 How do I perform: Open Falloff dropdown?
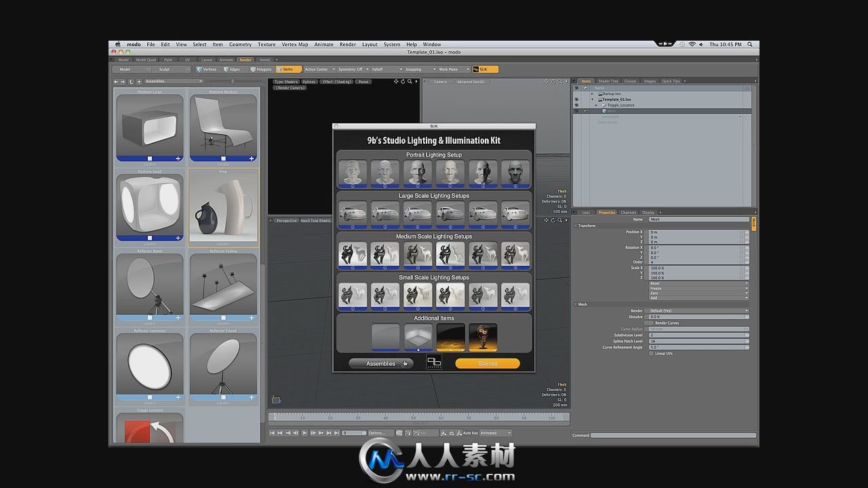click(387, 69)
